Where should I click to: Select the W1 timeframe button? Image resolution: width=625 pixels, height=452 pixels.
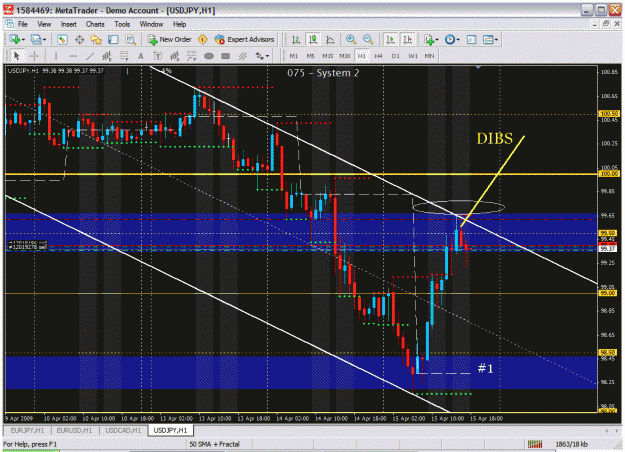413,56
